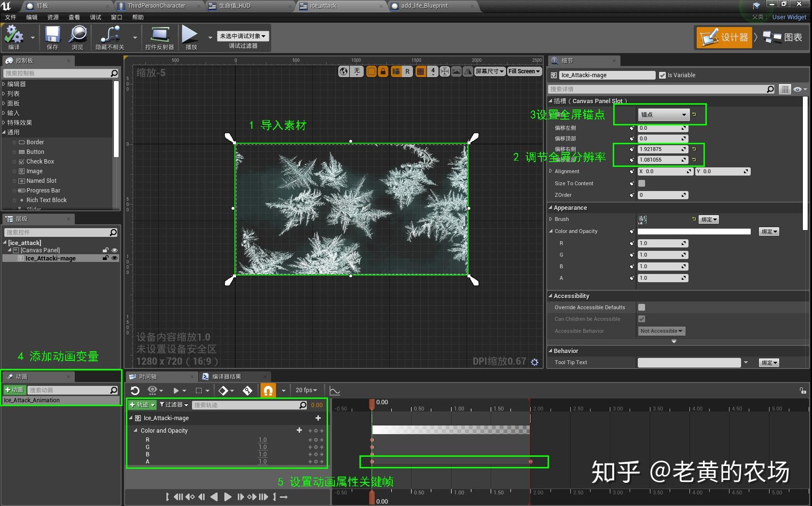Hide Ice_Attacki-mage via its eye icon

tap(114, 258)
